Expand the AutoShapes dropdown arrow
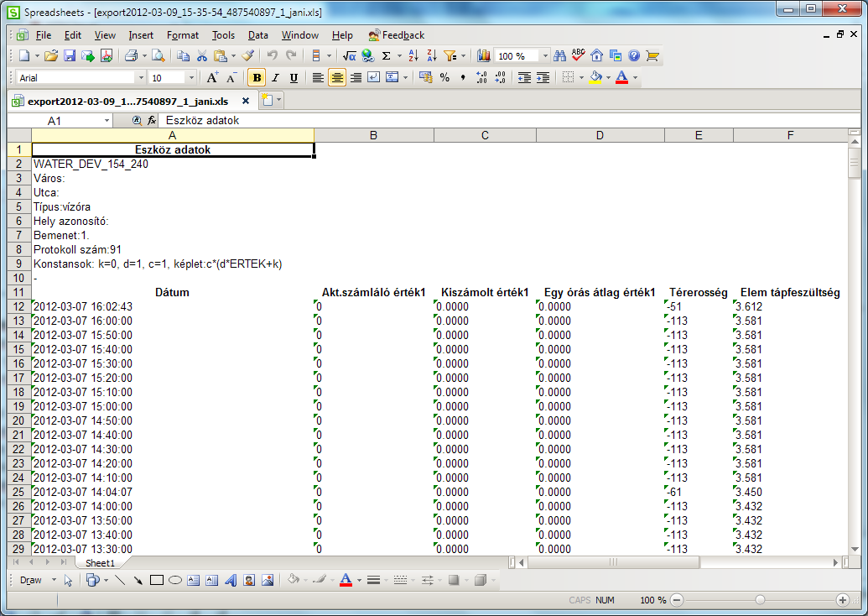868x616 pixels. click(x=106, y=580)
